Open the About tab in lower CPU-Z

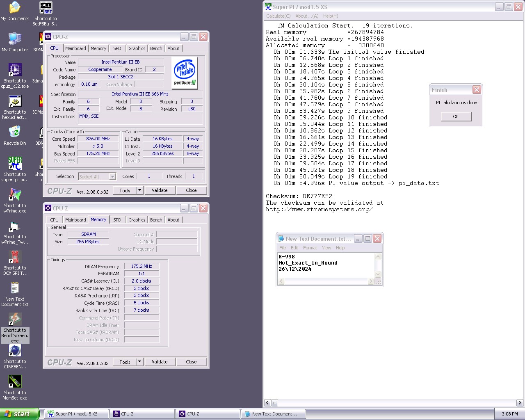[173, 220]
